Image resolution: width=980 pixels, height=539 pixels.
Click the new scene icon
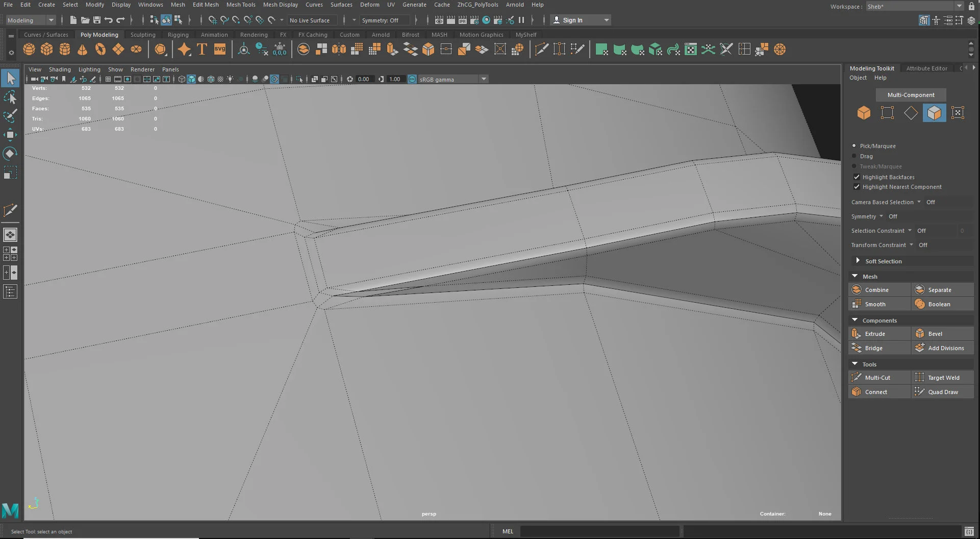tap(73, 20)
